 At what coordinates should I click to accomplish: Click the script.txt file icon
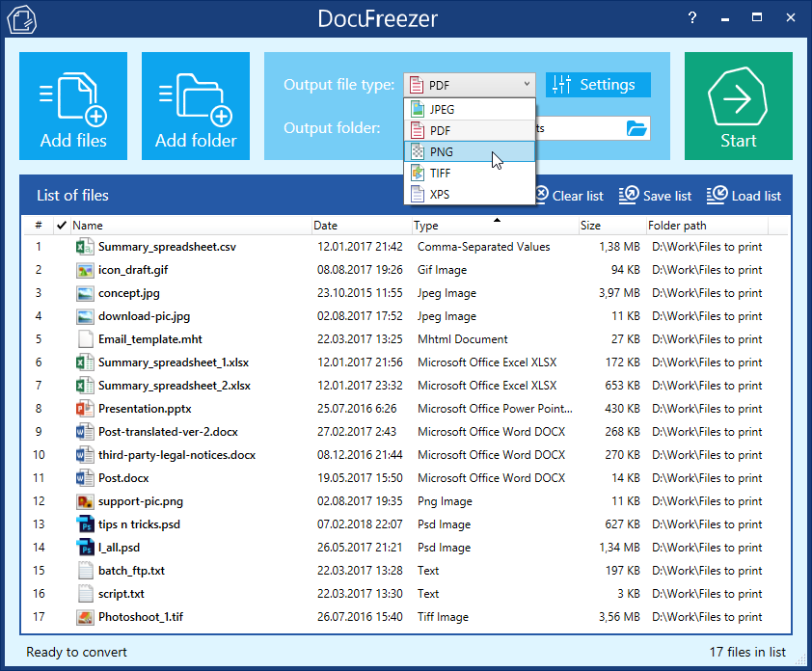[85, 593]
